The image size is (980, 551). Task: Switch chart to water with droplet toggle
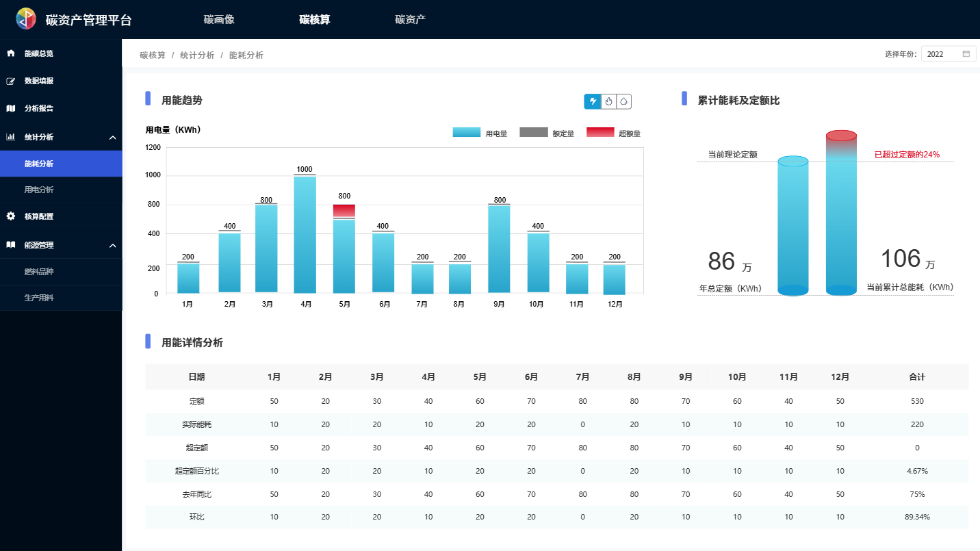tap(623, 101)
